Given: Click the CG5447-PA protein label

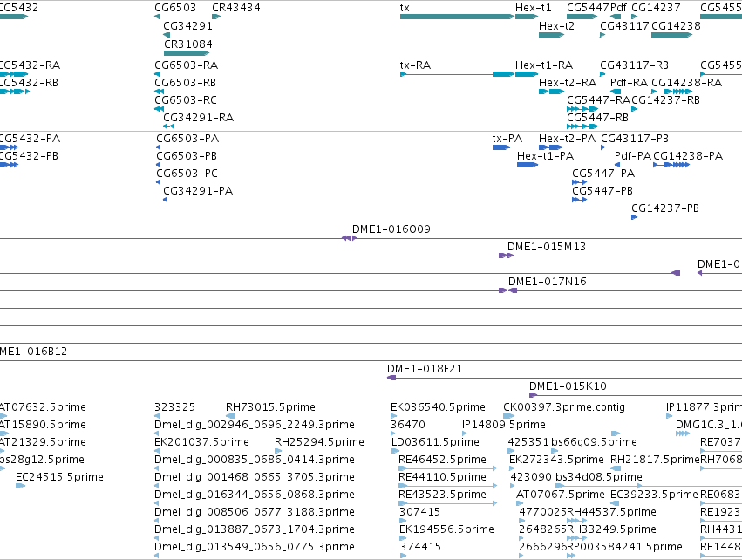Looking at the screenshot, I should click(x=603, y=174).
